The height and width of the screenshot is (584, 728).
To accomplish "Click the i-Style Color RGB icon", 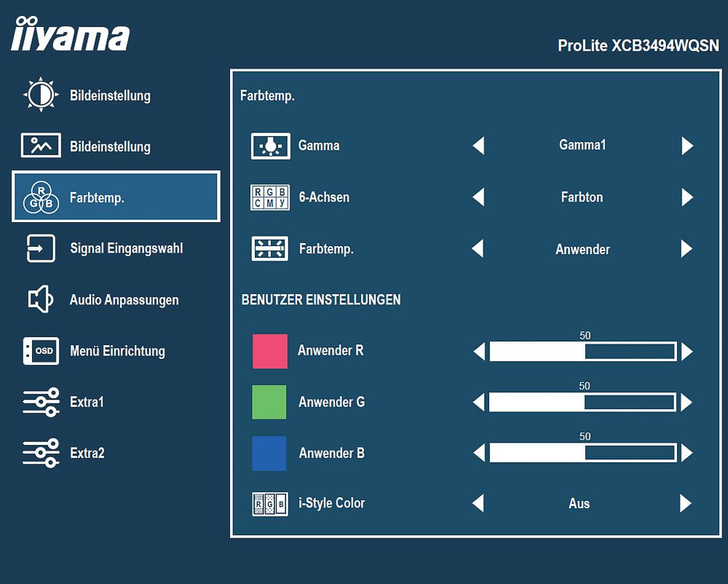I will [270, 504].
